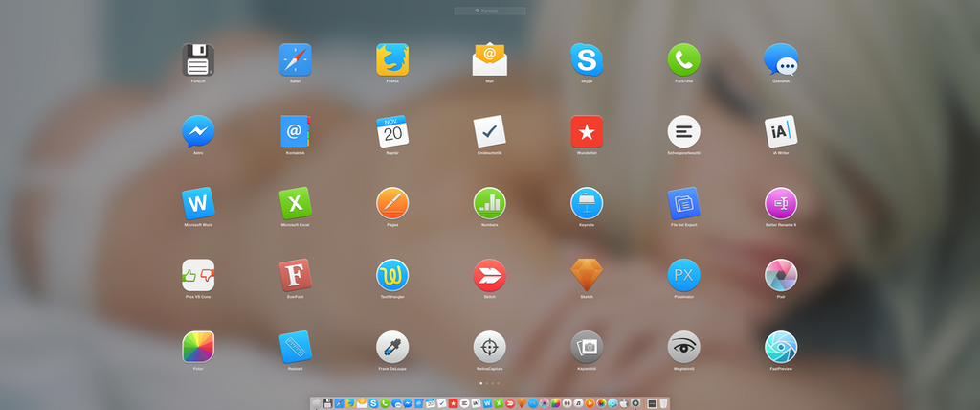980x410 pixels.
Task: Start Skype from the Launchpad grid
Action: click(x=587, y=59)
